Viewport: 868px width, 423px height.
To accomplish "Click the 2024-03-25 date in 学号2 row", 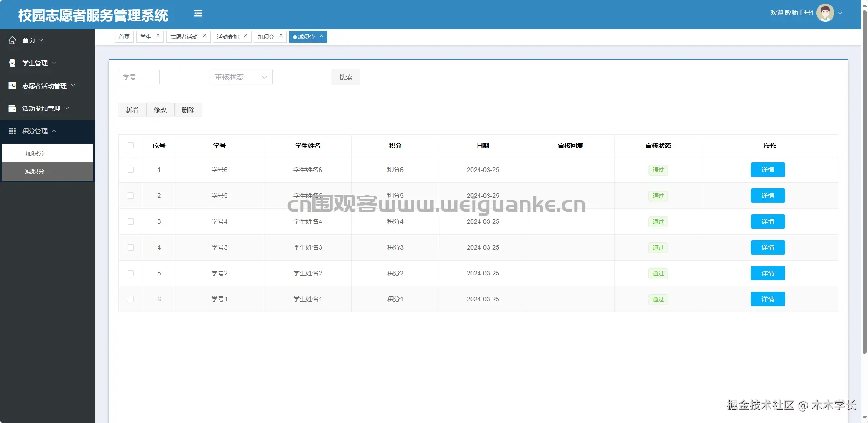I will point(483,273).
